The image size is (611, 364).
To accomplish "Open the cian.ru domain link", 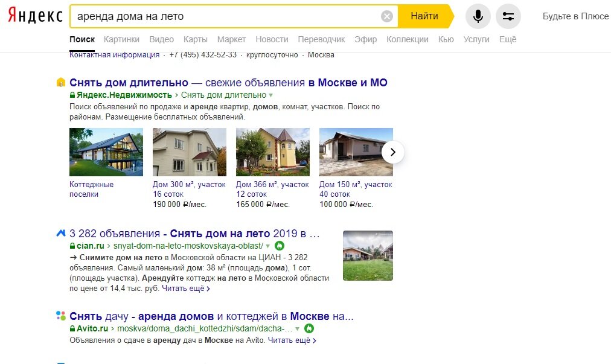I will [91, 246].
